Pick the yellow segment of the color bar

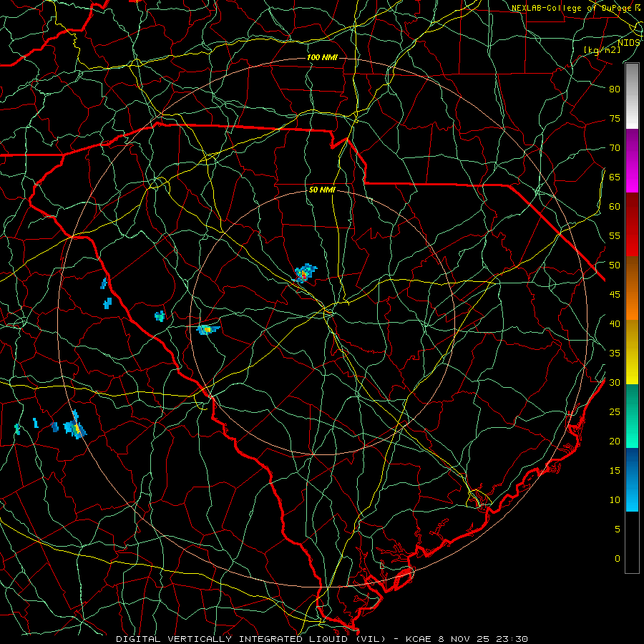point(632,352)
